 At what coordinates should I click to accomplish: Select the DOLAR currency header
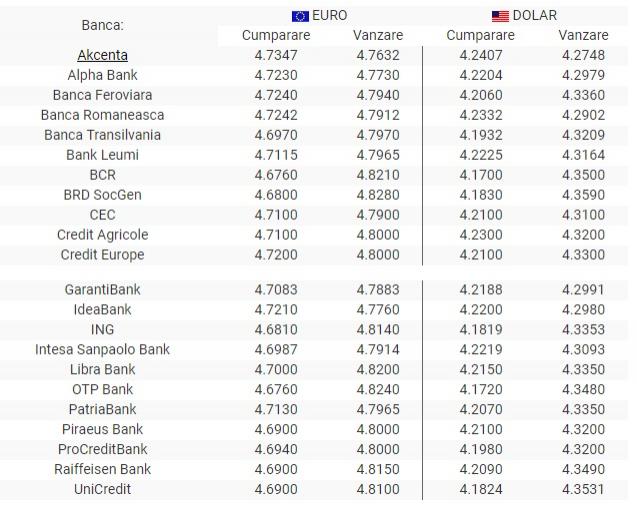coord(535,16)
